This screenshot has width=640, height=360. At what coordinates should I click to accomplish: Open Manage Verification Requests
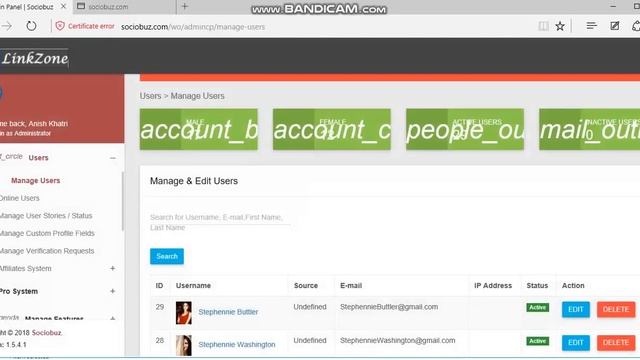(x=47, y=251)
